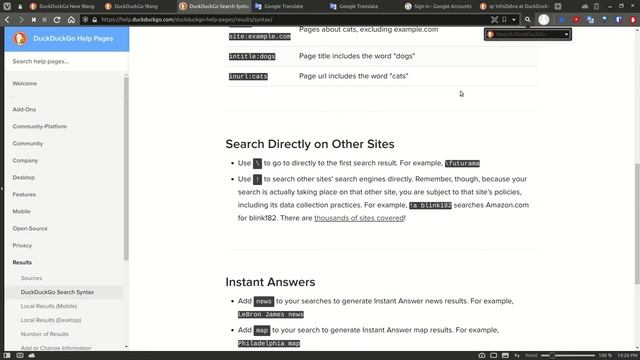
Task: Go back to the previous page
Action: (x=7, y=20)
